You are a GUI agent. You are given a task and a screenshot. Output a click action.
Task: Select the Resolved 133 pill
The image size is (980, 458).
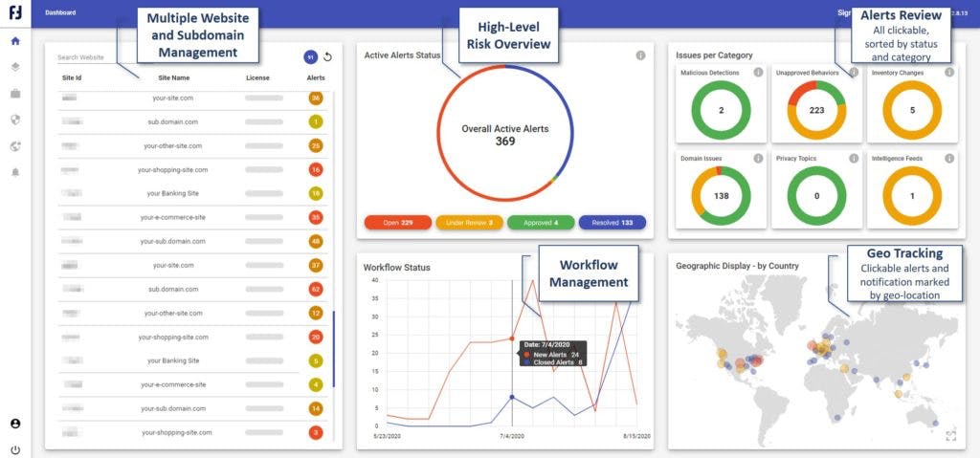[x=612, y=223]
